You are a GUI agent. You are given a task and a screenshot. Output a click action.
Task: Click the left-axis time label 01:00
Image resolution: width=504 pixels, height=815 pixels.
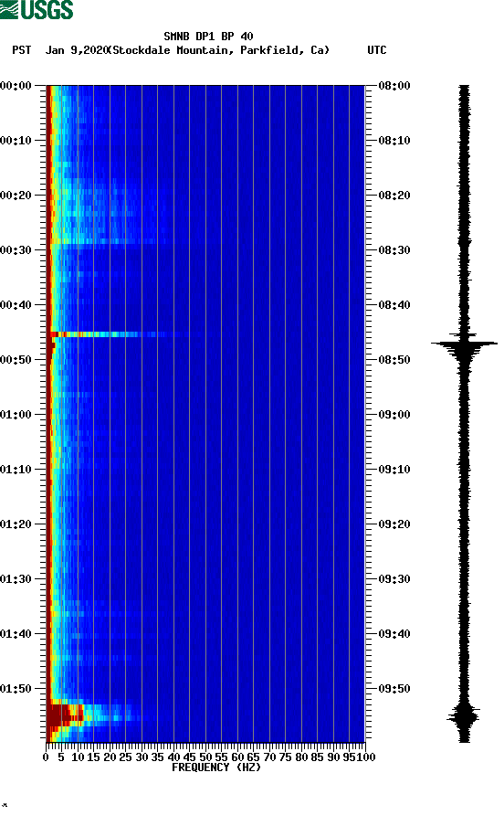click(16, 415)
